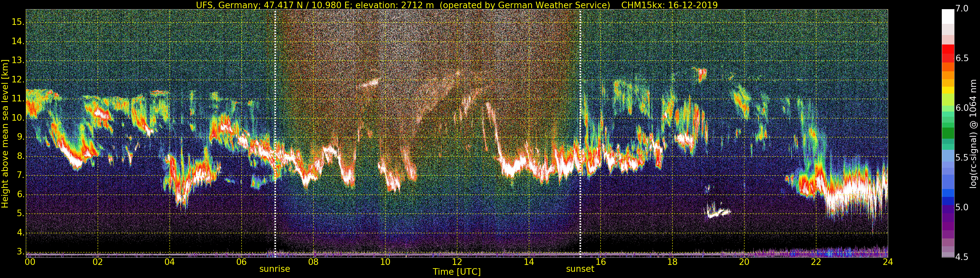980x278 pixels.
Task: Click the 'Time [UTC]' axis label
Action: point(457,272)
